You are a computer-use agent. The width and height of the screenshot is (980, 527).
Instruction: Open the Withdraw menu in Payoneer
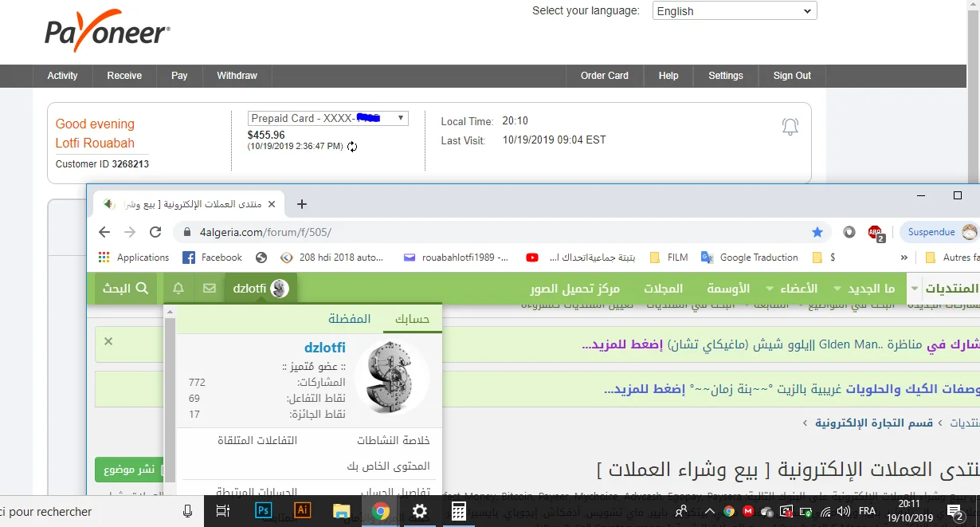point(237,76)
